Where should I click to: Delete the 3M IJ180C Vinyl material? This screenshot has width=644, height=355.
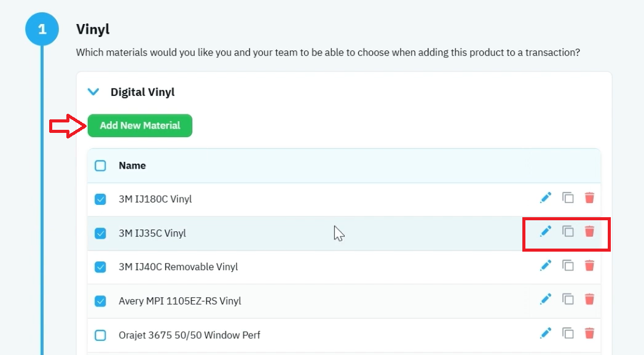click(x=589, y=198)
